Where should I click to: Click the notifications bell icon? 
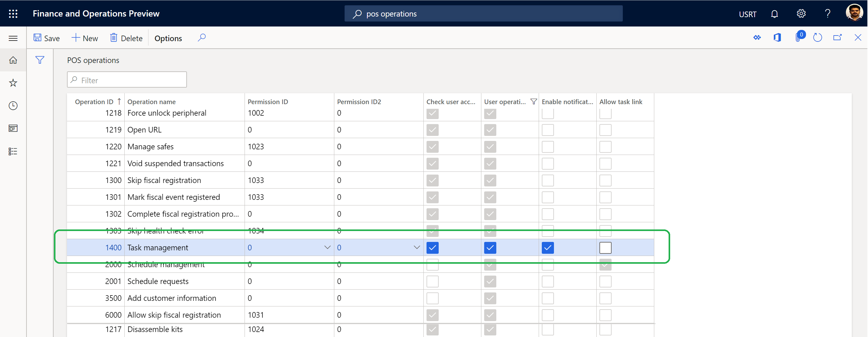click(775, 13)
